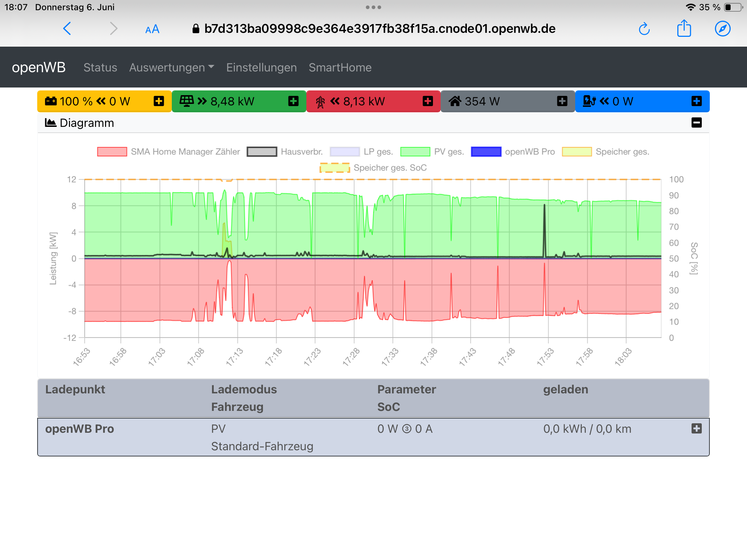Open the AA reader text options
747x560 pixels.
152,29
